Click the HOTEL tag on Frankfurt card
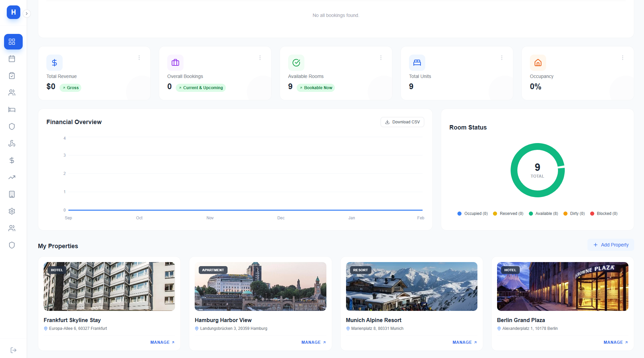This screenshot has width=644, height=358. pyautogui.click(x=57, y=270)
